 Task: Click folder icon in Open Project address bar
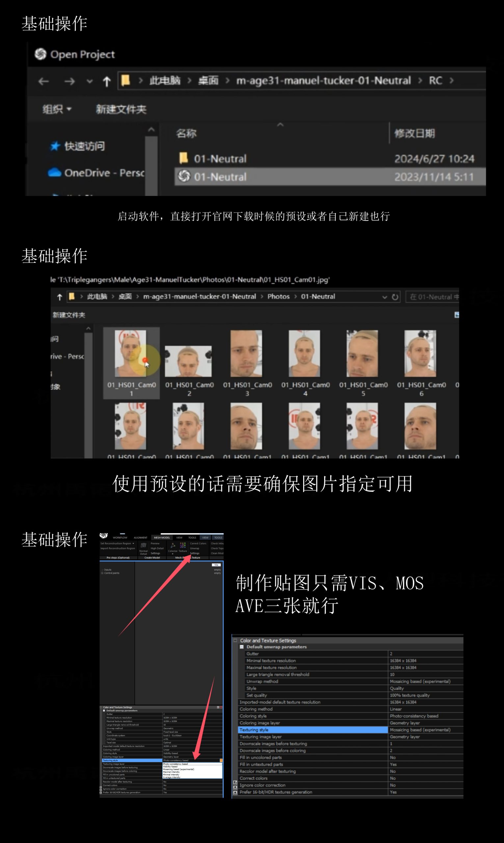click(x=126, y=80)
